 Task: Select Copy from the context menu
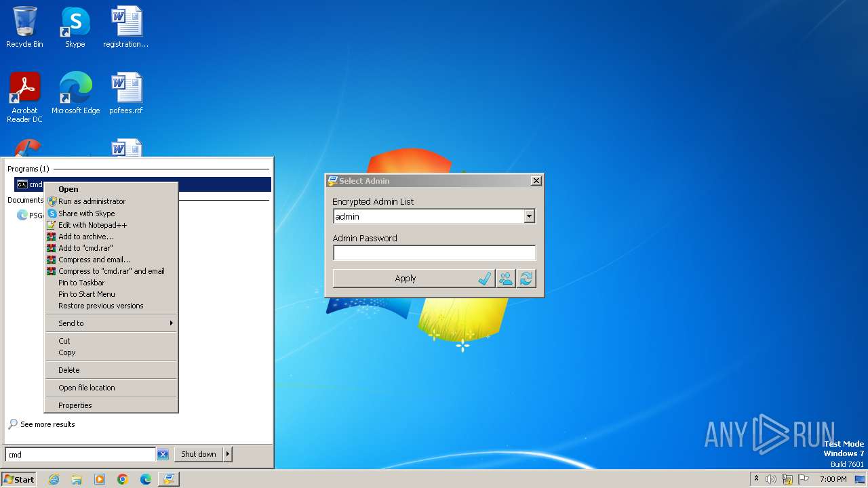coord(111,352)
